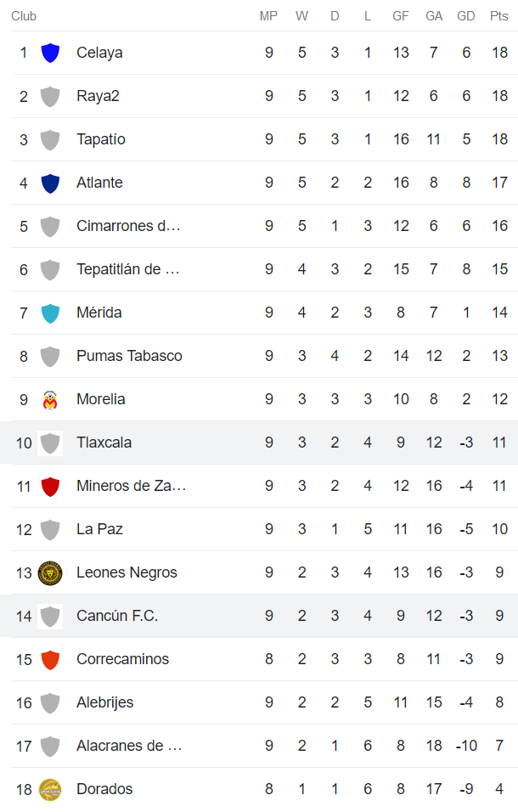518x812 pixels.
Task: Click the Leones Negros round badge
Action: click(x=50, y=572)
